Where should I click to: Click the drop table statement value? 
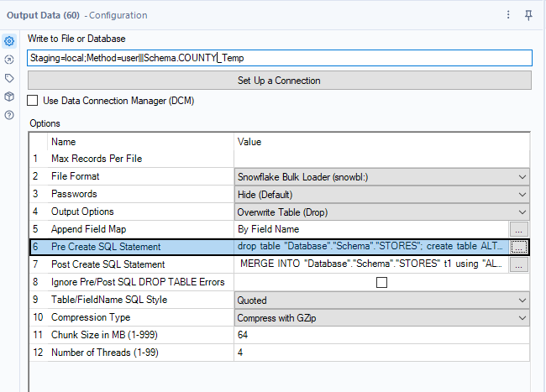370,246
